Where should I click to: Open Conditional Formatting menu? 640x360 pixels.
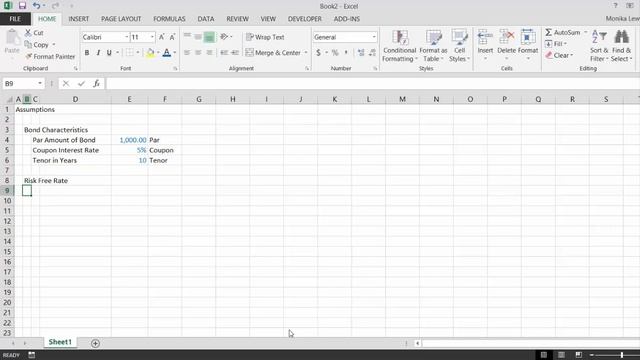pyautogui.click(x=400, y=46)
